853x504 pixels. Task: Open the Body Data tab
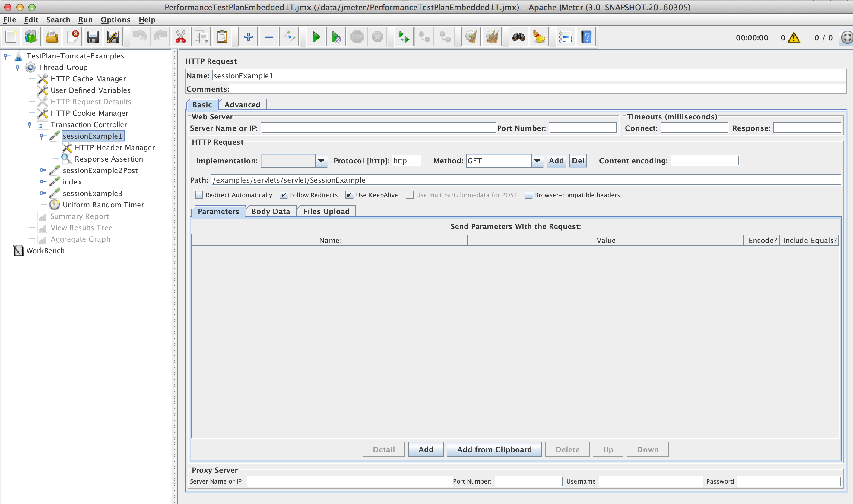(x=271, y=211)
